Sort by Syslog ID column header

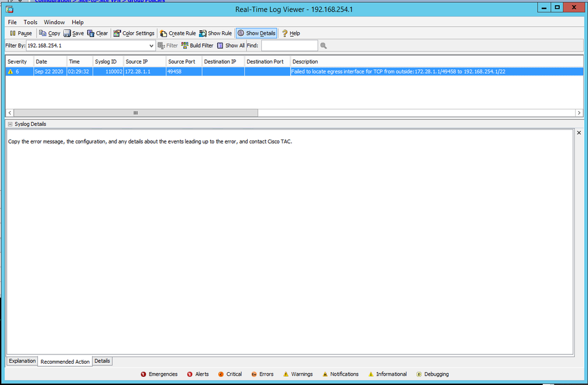pos(108,62)
